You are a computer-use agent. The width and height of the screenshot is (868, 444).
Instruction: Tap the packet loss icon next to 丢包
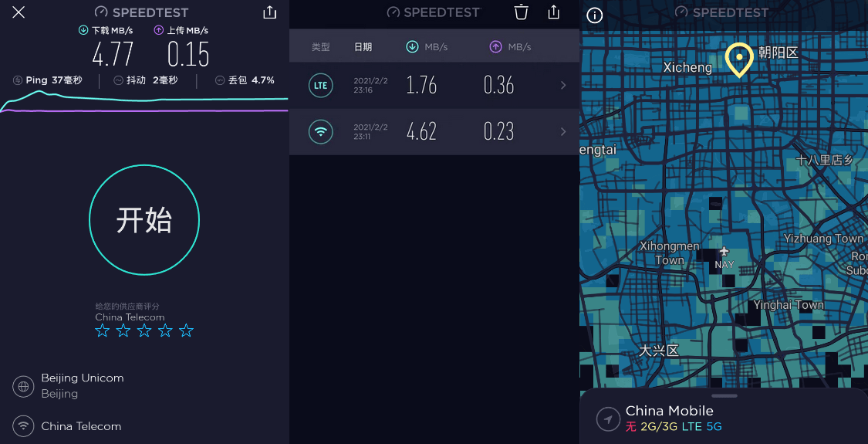click(220, 80)
